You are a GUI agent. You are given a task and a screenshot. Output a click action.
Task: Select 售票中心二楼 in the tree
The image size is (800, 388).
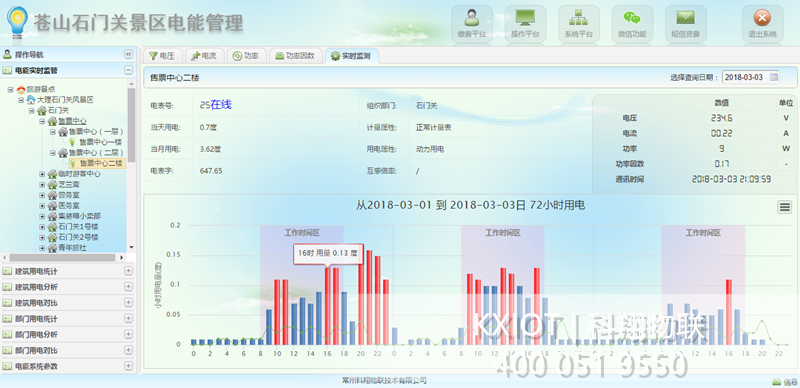click(x=101, y=163)
